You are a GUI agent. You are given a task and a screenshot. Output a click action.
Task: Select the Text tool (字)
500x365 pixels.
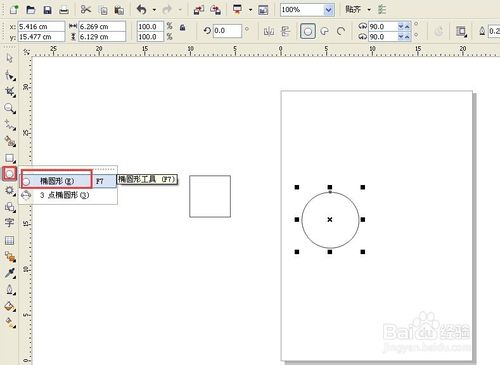[9, 222]
